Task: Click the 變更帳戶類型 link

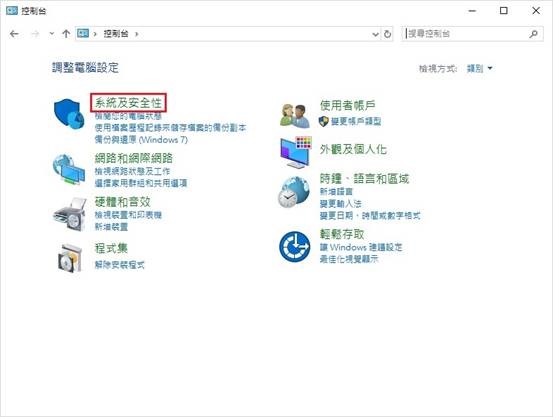Action: [356, 121]
